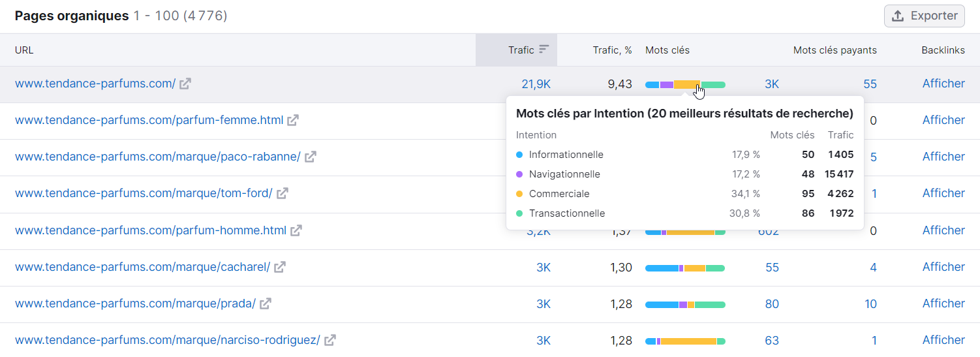Click the intent color bar for cacharel row
Viewport: 980px width, 357px height.
click(685, 268)
